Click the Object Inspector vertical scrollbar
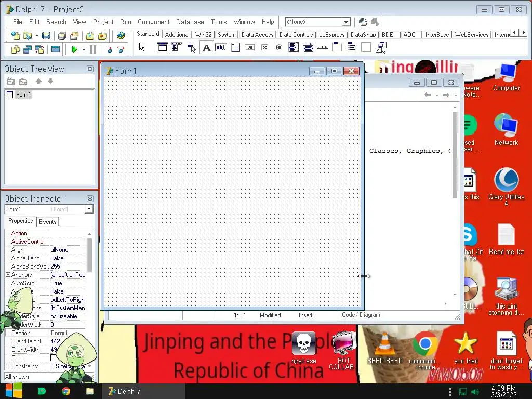 click(x=89, y=255)
